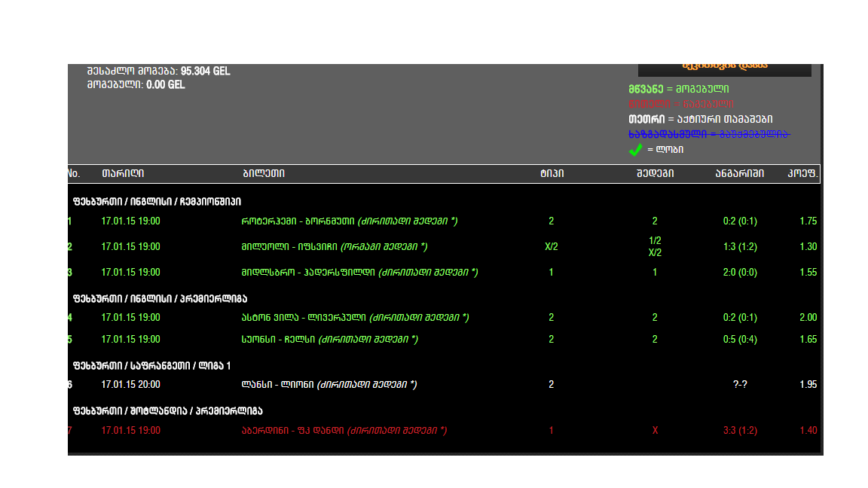Click the blue strikethrough 'ხაზგადასმული' legend entry
Image resolution: width=868 pixels, height=488 pixels.
click(x=709, y=134)
